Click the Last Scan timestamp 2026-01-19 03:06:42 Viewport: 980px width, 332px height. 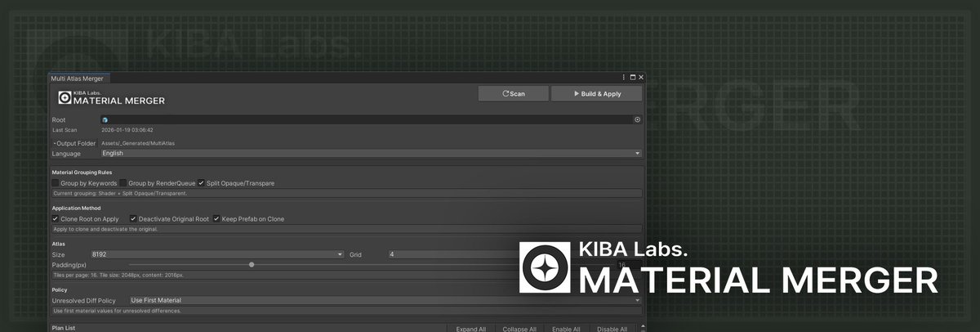pyautogui.click(x=127, y=129)
